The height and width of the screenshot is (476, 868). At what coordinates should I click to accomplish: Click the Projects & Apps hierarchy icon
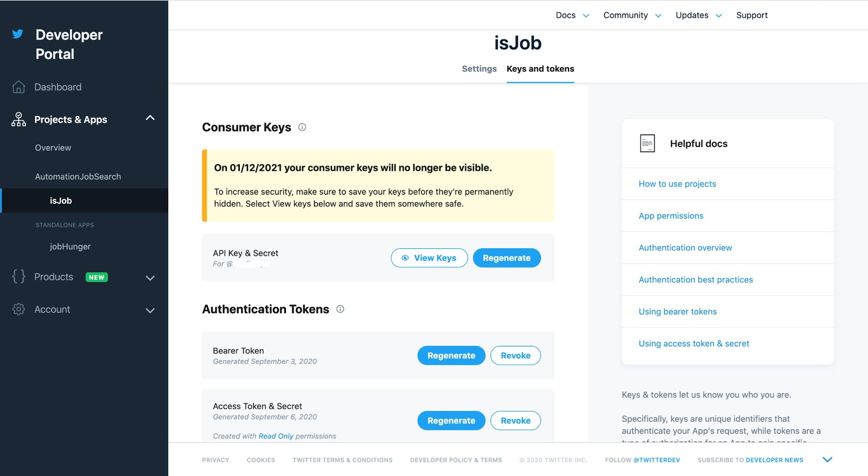coord(18,119)
